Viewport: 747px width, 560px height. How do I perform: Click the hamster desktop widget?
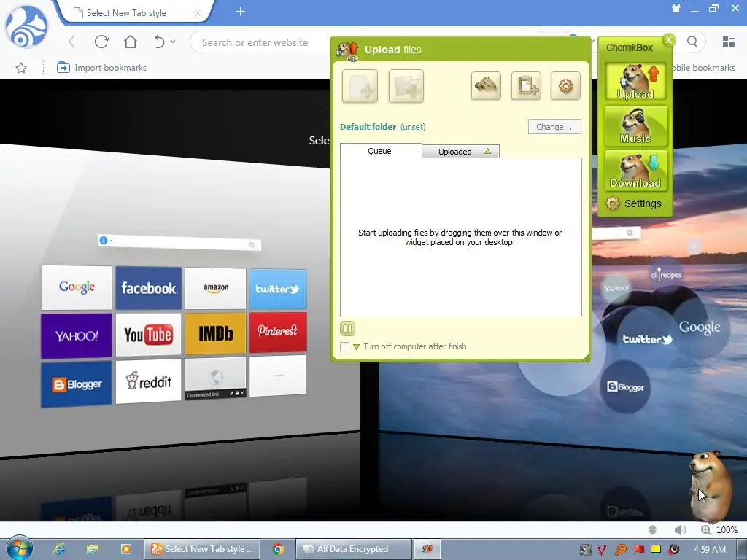tap(711, 486)
